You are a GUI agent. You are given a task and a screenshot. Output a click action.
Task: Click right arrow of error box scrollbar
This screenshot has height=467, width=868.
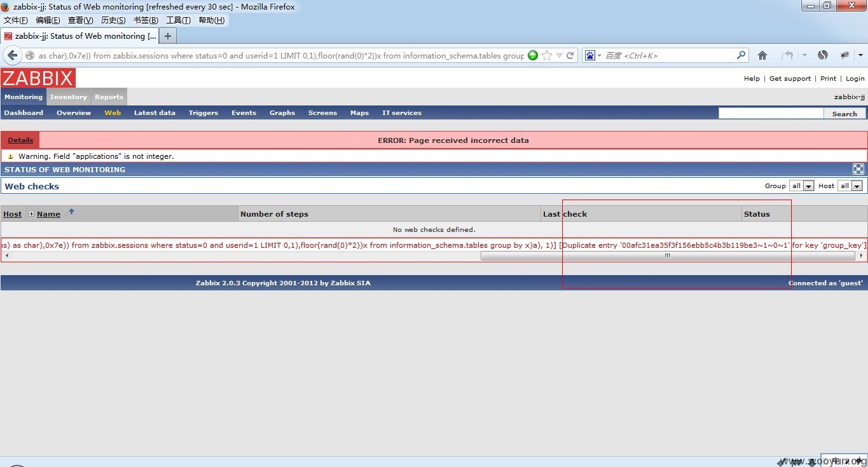pyautogui.click(x=862, y=256)
